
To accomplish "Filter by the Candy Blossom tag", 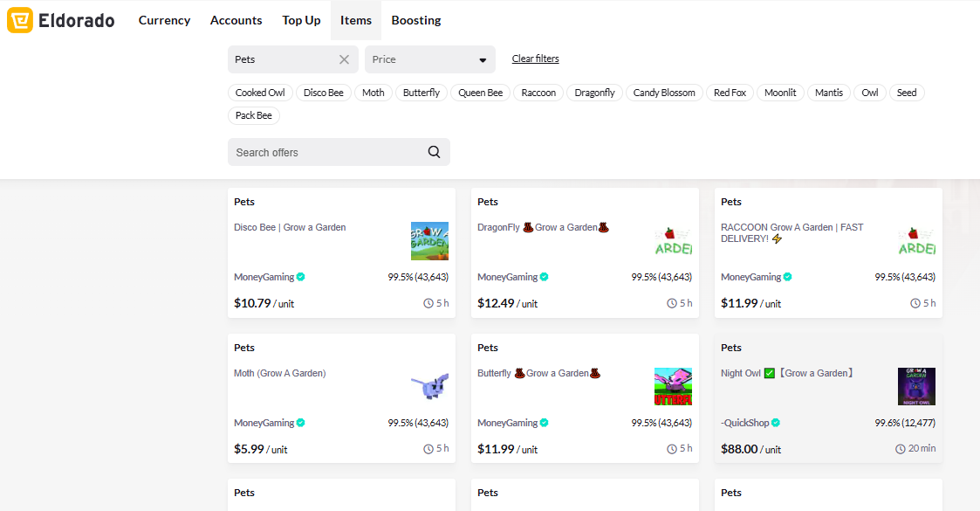I will click(x=664, y=93).
